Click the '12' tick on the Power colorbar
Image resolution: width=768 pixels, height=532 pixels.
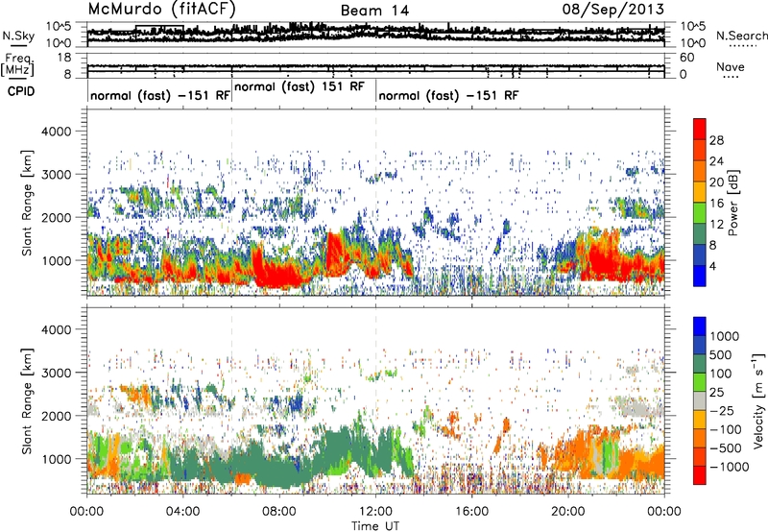(716, 224)
